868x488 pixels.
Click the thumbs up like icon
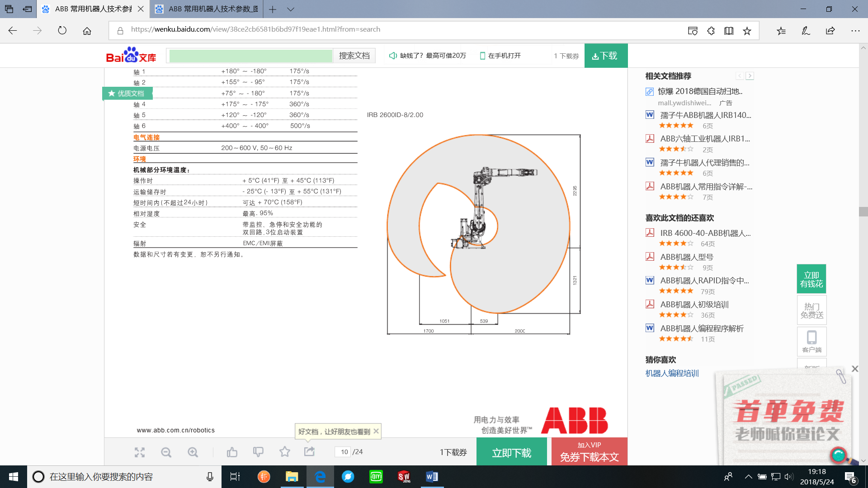point(232,452)
